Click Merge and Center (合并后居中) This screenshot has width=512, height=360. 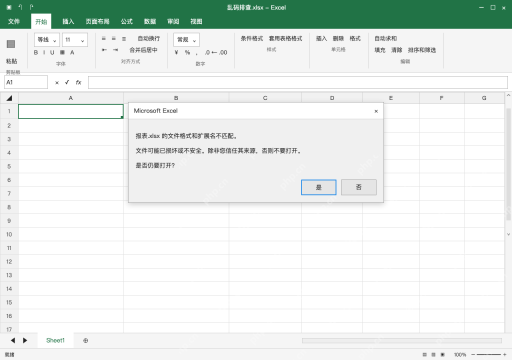[x=143, y=50]
